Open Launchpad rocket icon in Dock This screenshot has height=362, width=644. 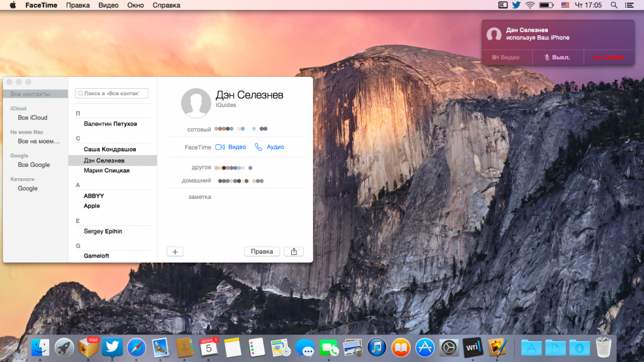point(64,348)
